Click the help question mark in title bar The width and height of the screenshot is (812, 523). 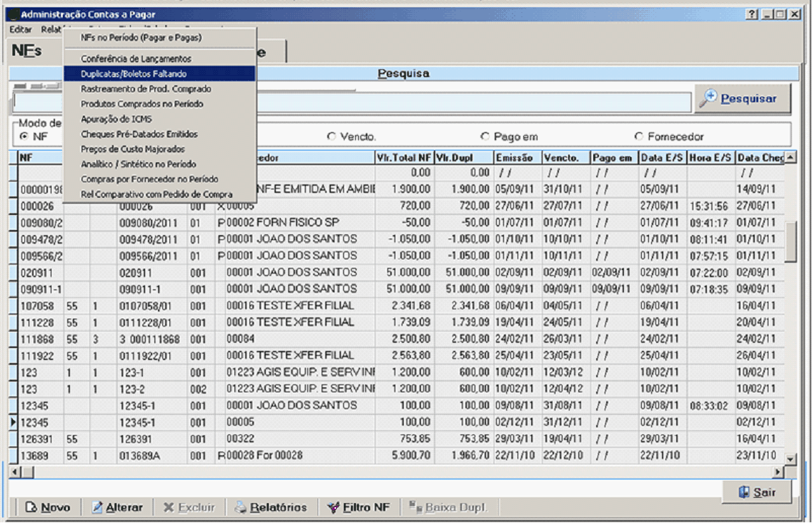752,14
